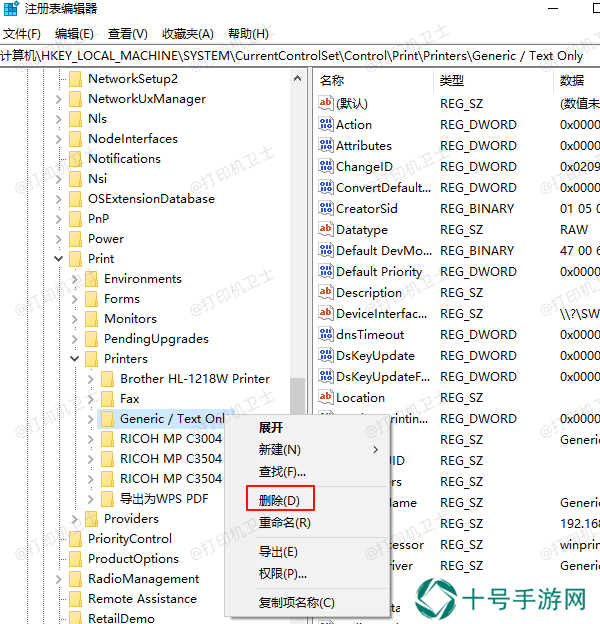Select the Environments tree item
Screen dimensions: 600x624
coord(143,279)
